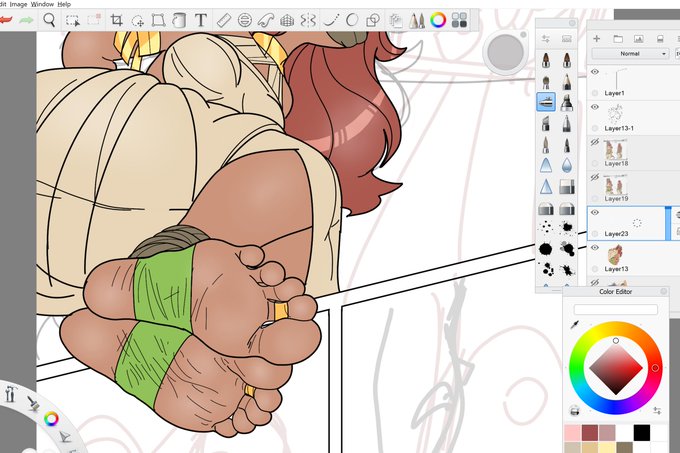
Task: Select the pencil brush in palette
Action: coord(566,81)
